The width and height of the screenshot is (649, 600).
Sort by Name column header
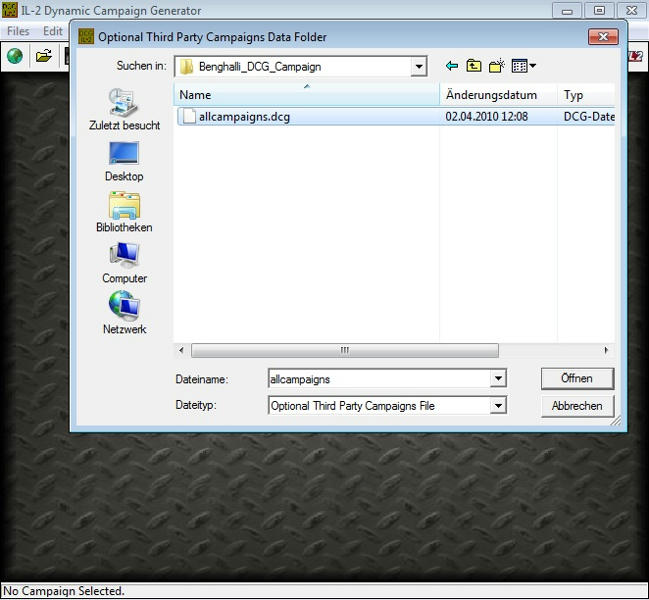(x=306, y=95)
